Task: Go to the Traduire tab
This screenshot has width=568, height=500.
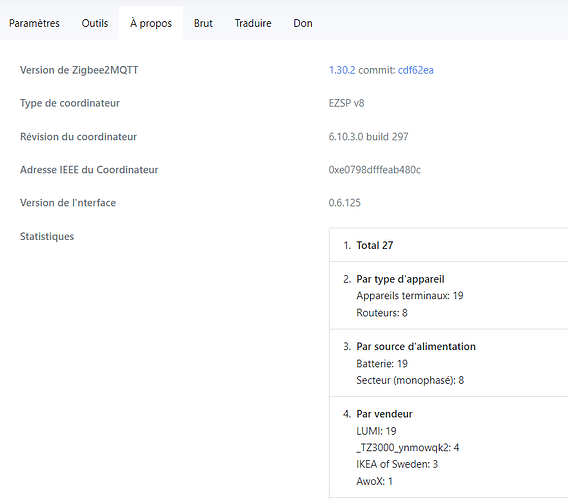Action: (x=253, y=23)
